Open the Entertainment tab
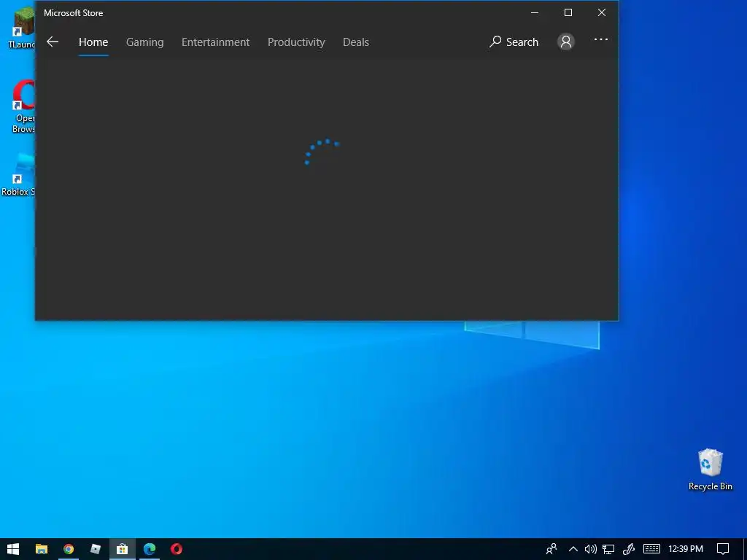The height and width of the screenshot is (560, 747). (215, 42)
